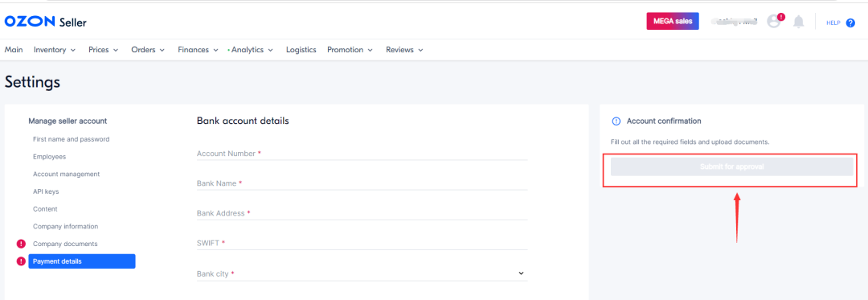The image size is (868, 300).
Task: Click the Account confirmation info icon
Action: click(616, 121)
